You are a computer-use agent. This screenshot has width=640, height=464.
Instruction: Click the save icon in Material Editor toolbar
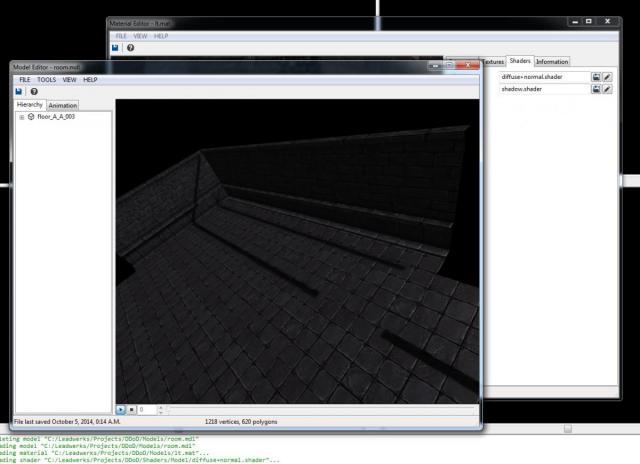[116, 48]
